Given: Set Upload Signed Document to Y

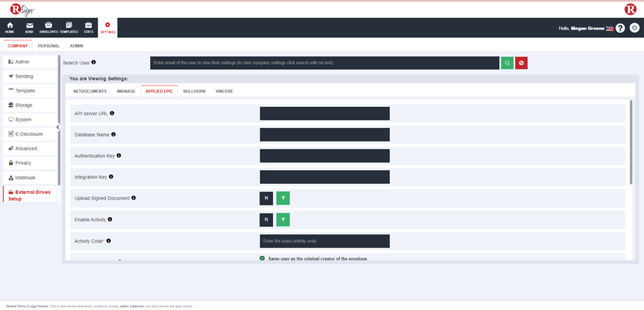Looking at the screenshot, I should click(283, 198).
